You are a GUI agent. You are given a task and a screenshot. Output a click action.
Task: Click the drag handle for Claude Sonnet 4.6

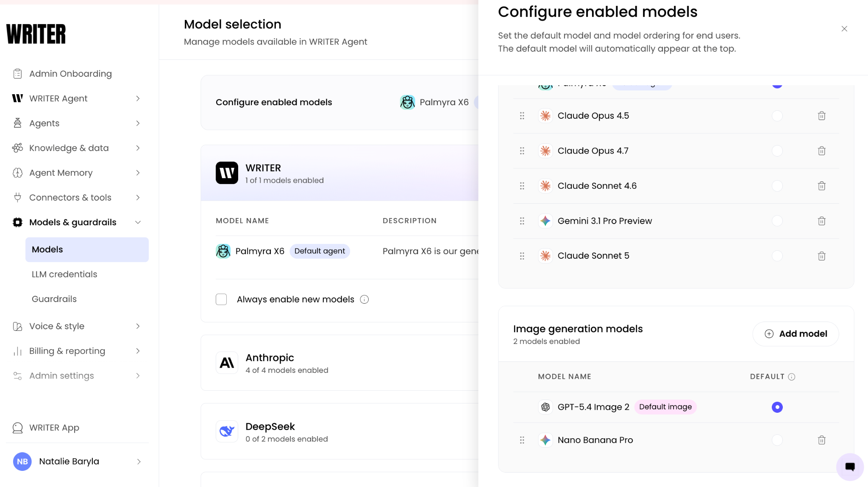(x=522, y=186)
